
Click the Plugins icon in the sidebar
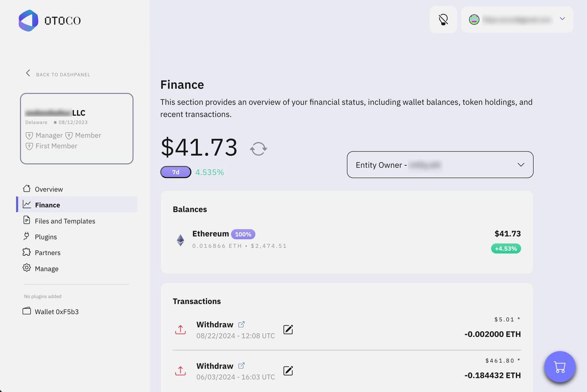pos(26,237)
